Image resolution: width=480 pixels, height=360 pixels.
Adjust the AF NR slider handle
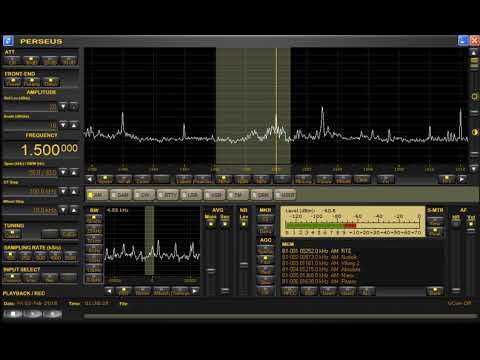[x=455, y=290]
